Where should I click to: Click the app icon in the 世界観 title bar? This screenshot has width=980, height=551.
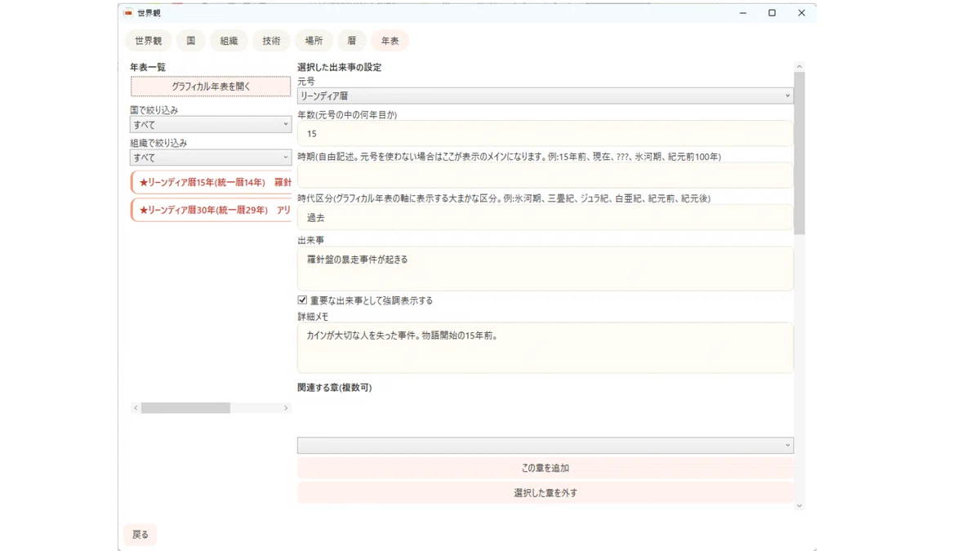click(128, 13)
